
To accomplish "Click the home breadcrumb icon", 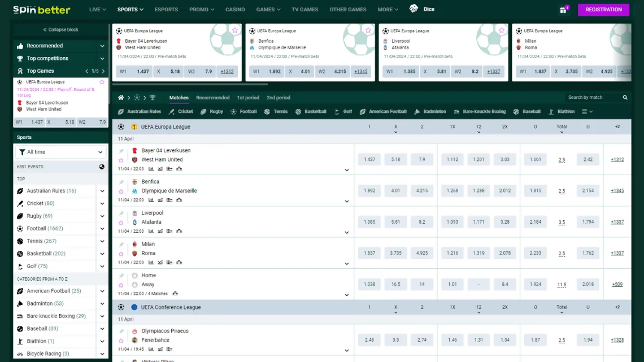I will pyautogui.click(x=121, y=98).
